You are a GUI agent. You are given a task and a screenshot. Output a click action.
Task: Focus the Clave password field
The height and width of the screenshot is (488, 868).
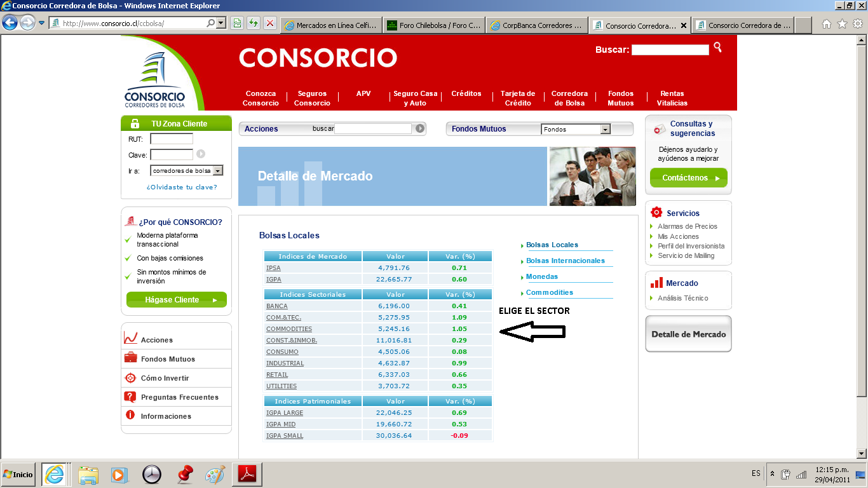pos(172,154)
